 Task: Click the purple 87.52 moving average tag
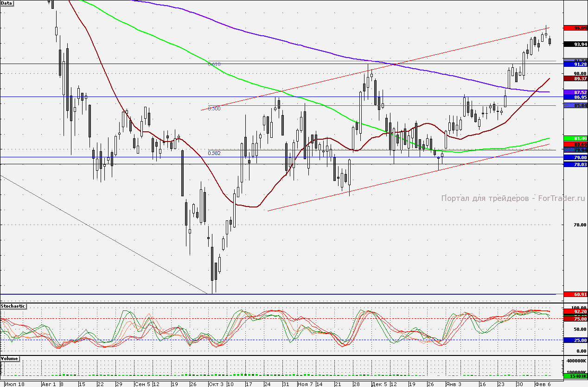coord(575,93)
